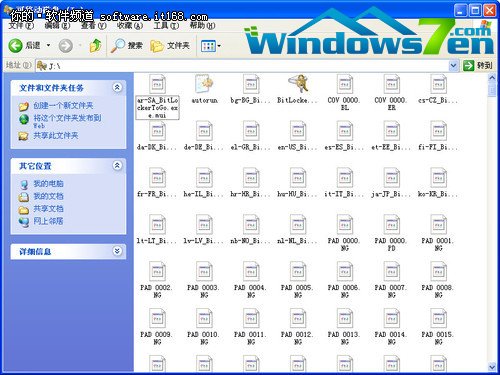Select the cs-CZ_Bi... file icon
The image size is (500, 375).
[438, 84]
